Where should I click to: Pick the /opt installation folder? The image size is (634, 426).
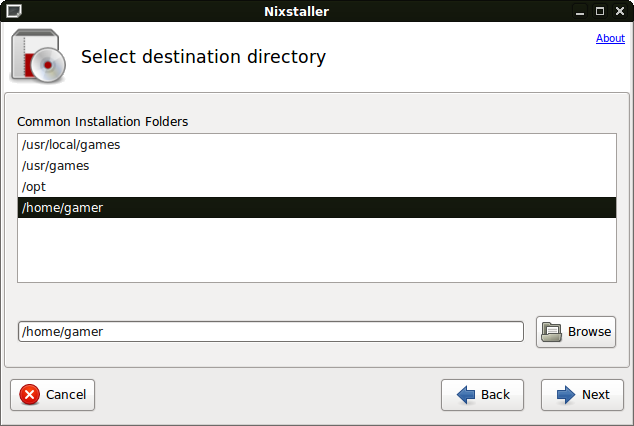[x=34, y=187]
